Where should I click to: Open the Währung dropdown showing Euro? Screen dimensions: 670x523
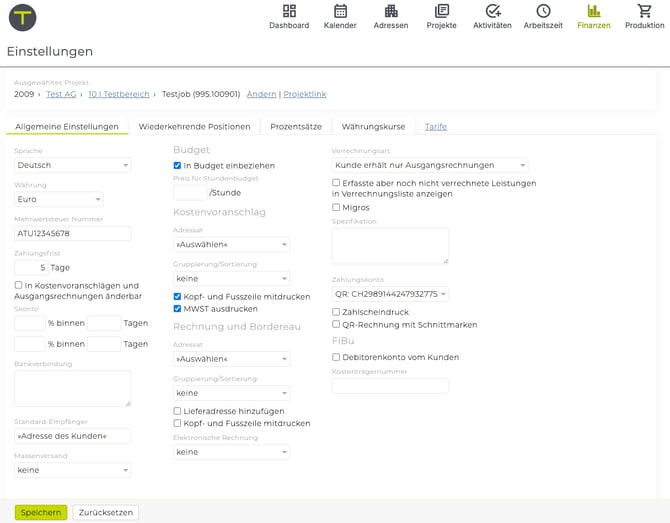[58, 199]
